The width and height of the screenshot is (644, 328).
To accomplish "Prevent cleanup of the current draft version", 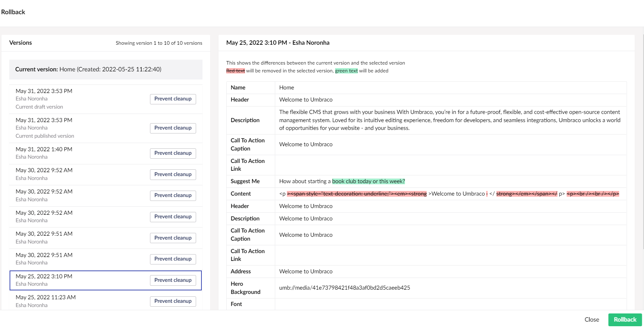I will (173, 99).
